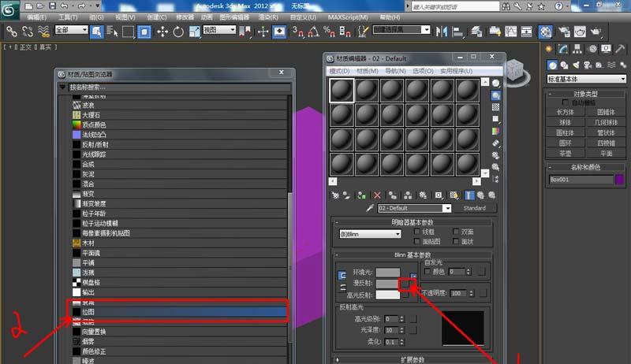
Task: Toggle the ambient-diffuse color lock button
Action: point(342,276)
